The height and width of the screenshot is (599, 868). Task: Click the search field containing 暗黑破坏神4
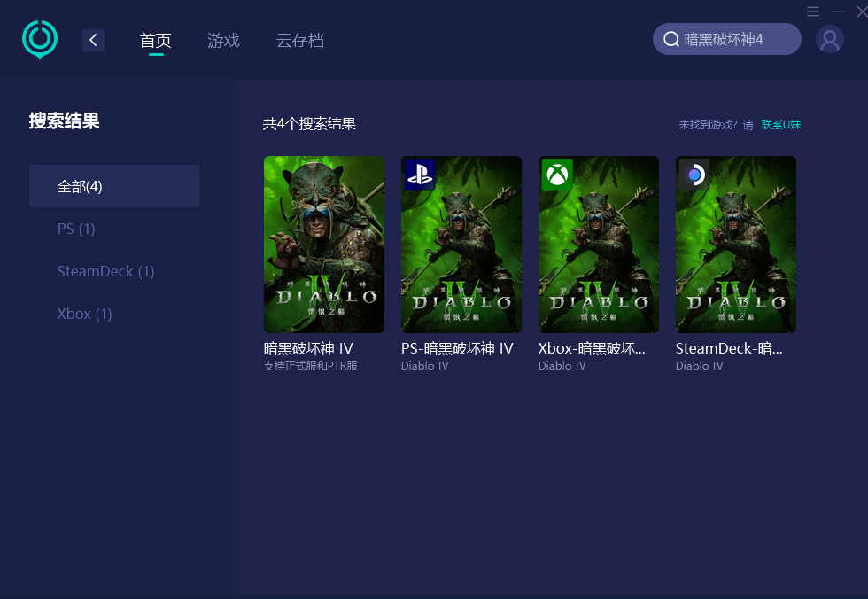735,40
